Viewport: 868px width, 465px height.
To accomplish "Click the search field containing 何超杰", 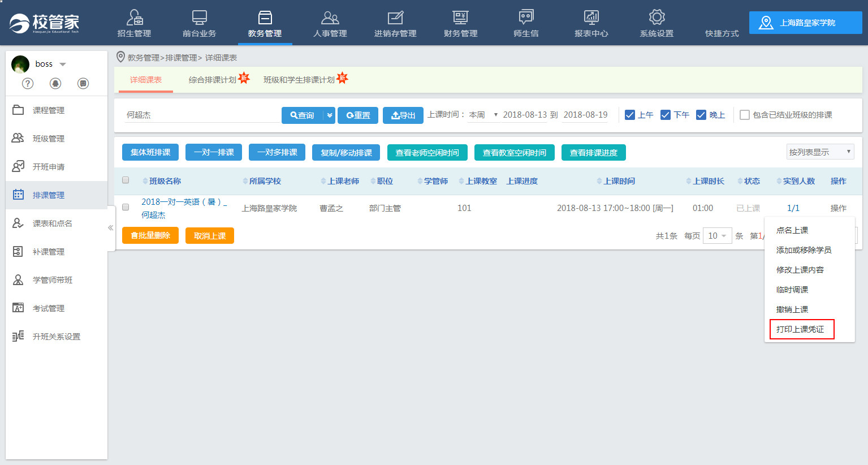I will (x=201, y=115).
